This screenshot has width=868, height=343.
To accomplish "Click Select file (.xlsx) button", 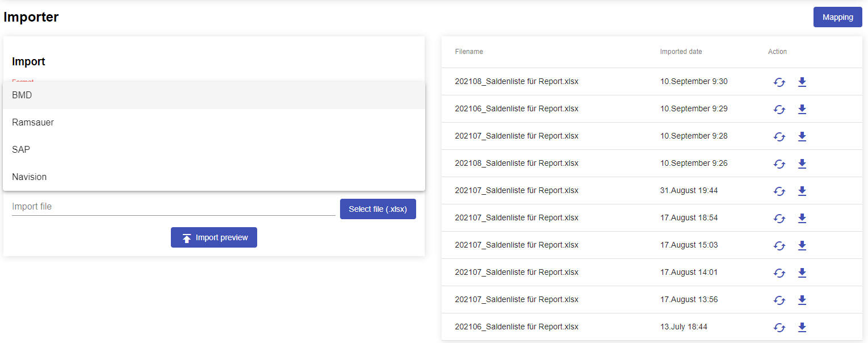I will point(378,209).
